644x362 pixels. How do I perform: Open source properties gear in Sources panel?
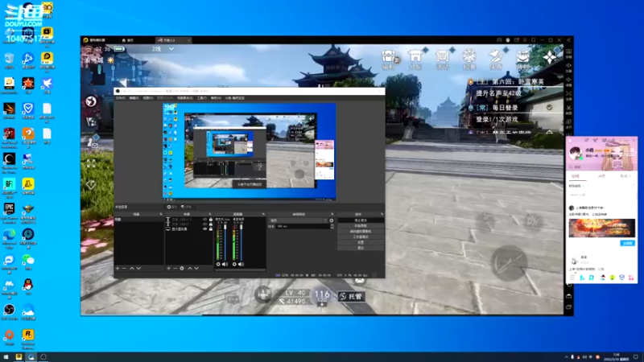[182, 269]
